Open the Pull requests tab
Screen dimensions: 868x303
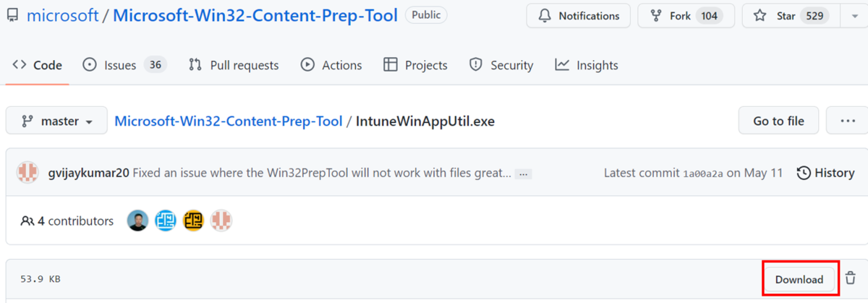[x=234, y=65]
